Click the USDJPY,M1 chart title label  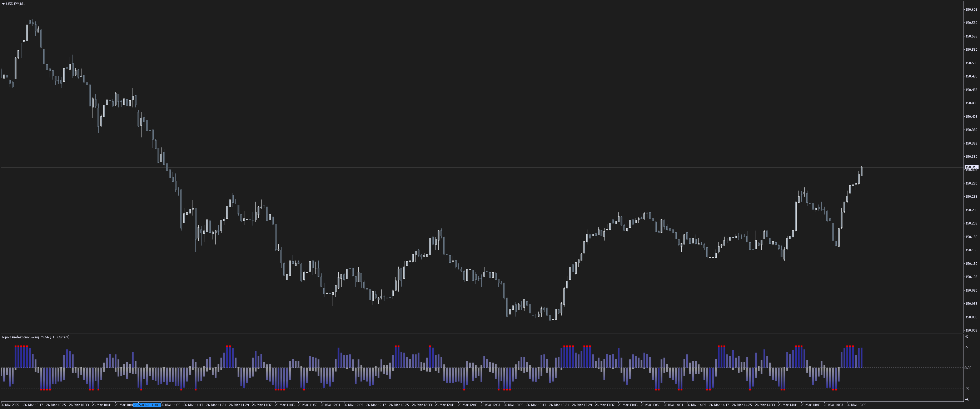pos(16,4)
